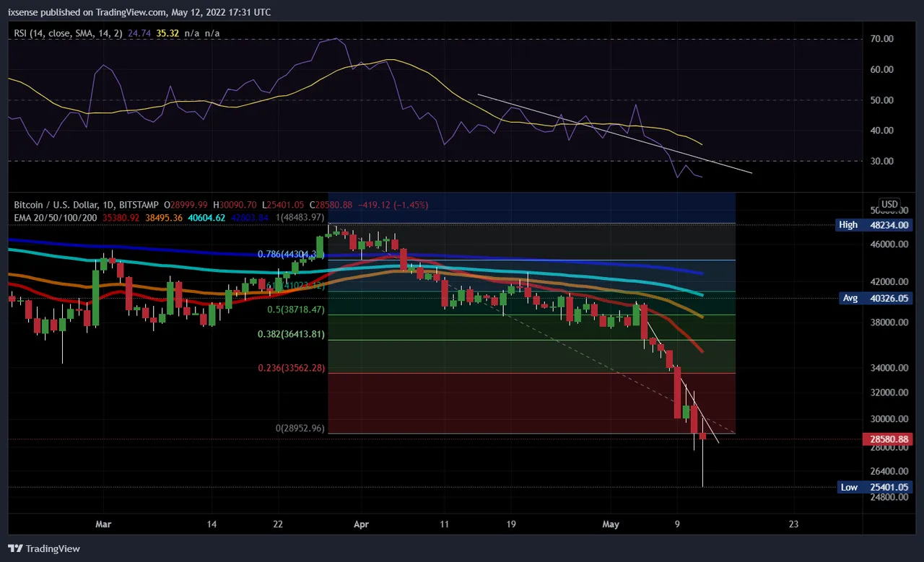Click the EMA 100 value 40604.62
Screen dimensions: 924x562
206,217
